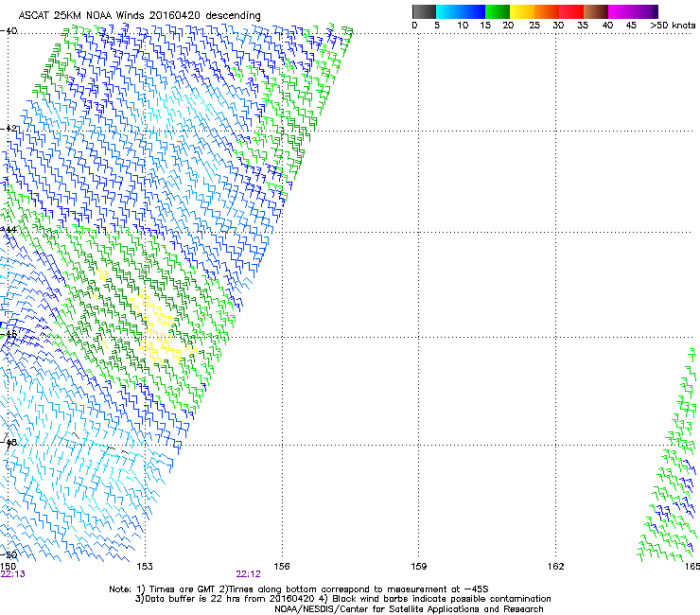Click the orange 25-30 knots legend swatch
The height and width of the screenshot is (615, 700).
(547, 11)
